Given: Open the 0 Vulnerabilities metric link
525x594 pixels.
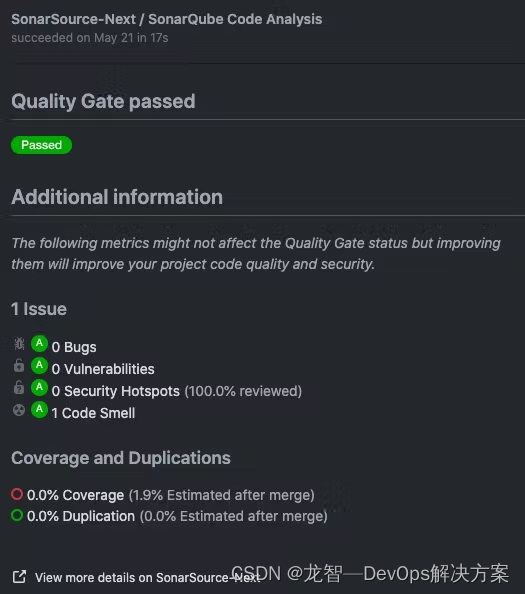Looking at the screenshot, I should click(103, 369).
